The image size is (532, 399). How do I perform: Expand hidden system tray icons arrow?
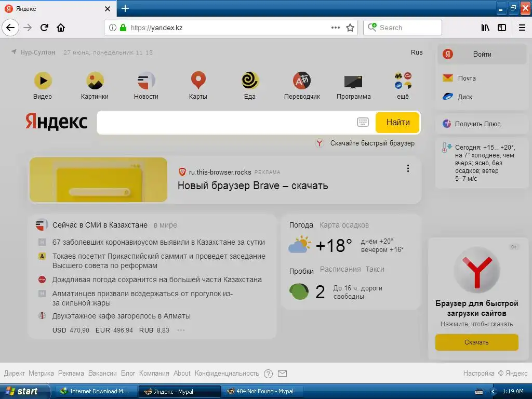click(x=493, y=392)
